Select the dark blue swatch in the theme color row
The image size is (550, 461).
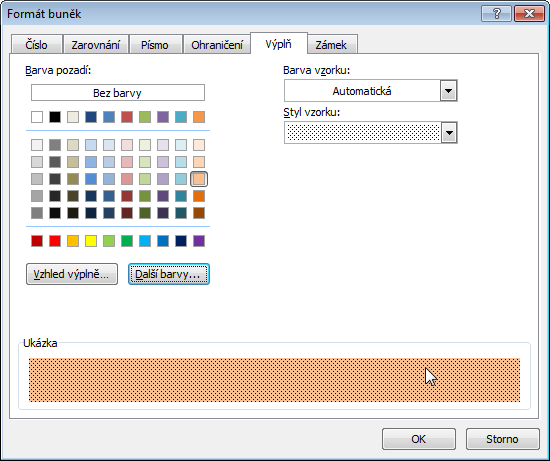(91, 117)
